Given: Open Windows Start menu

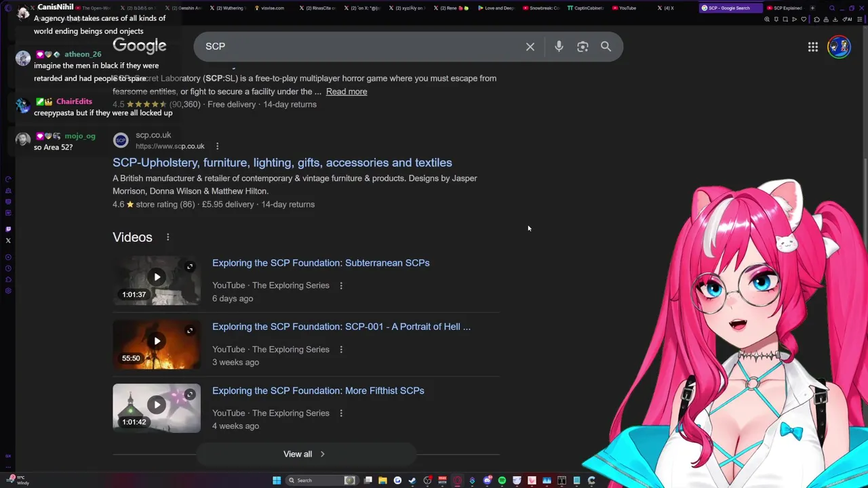Looking at the screenshot, I should (277, 481).
